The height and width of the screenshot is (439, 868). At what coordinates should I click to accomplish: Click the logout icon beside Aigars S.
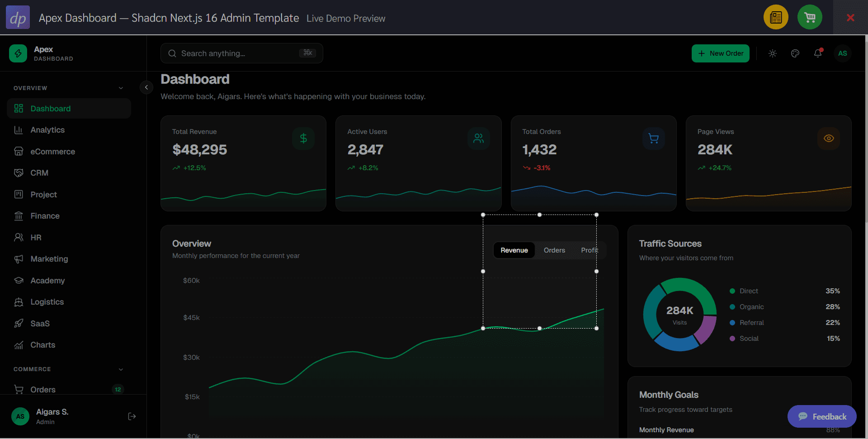[132, 416]
